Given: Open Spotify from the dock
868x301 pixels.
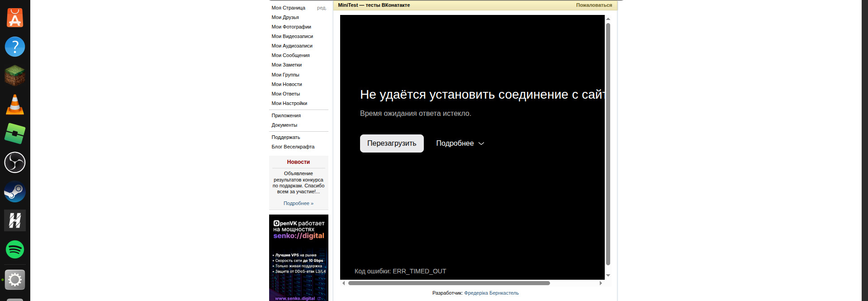Looking at the screenshot, I should (x=15, y=249).
